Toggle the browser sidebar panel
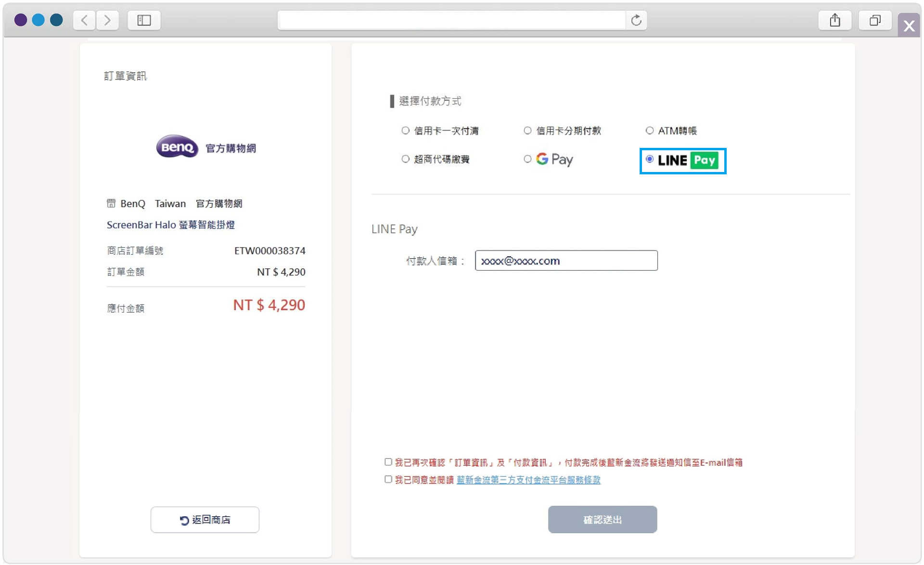The image size is (924, 565). click(x=143, y=20)
